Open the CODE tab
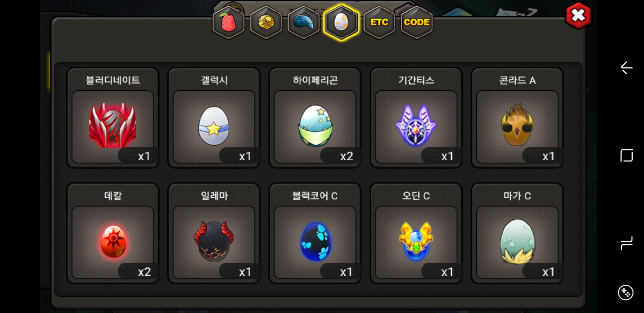 pyautogui.click(x=417, y=22)
